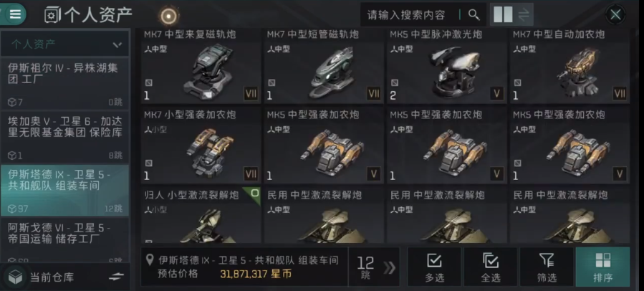Click the 当前仓库 cube icon
The width and height of the screenshot is (644, 291).
pyautogui.click(x=15, y=277)
